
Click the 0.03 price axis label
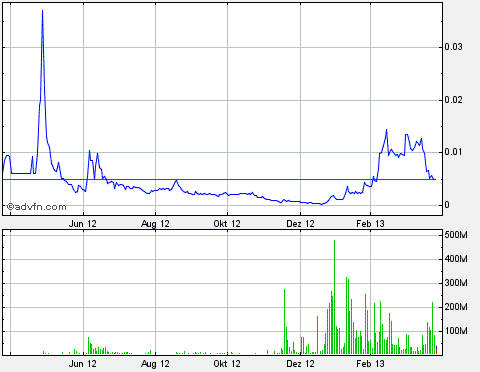(454, 47)
